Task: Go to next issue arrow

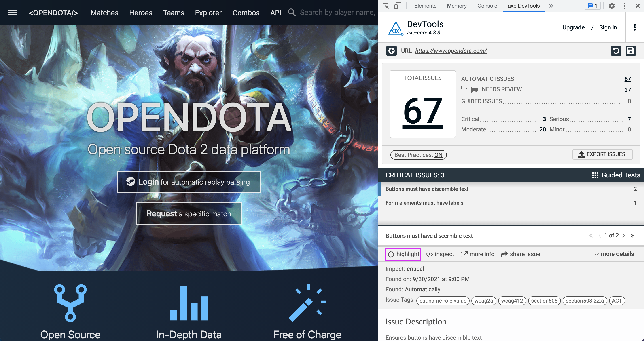Action: (x=623, y=235)
